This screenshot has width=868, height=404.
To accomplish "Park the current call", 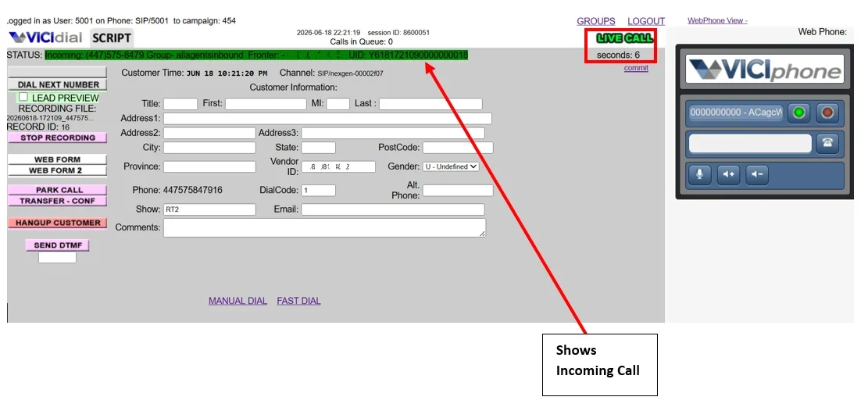I will pyautogui.click(x=58, y=190).
